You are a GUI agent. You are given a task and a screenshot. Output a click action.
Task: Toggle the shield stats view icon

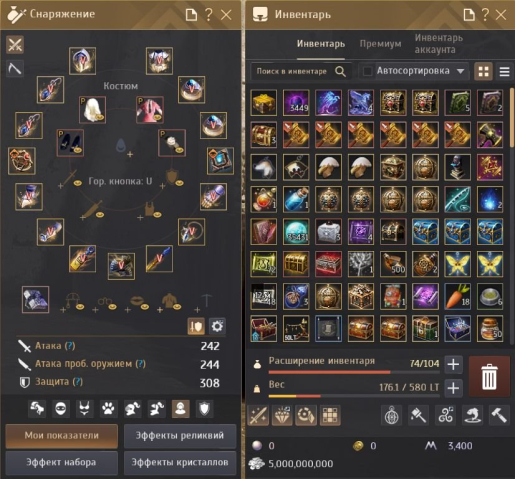pyautogui.click(x=204, y=409)
